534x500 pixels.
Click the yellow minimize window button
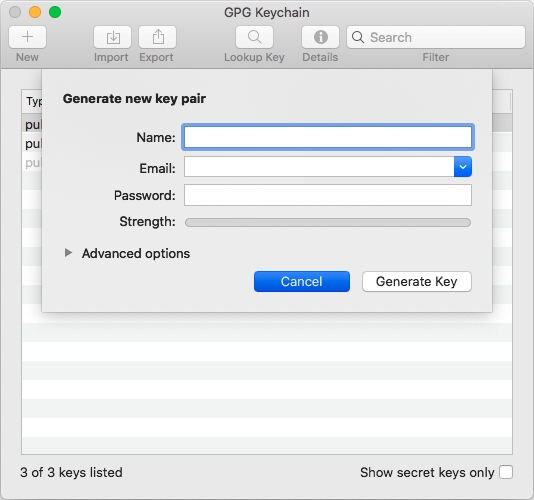(x=35, y=12)
